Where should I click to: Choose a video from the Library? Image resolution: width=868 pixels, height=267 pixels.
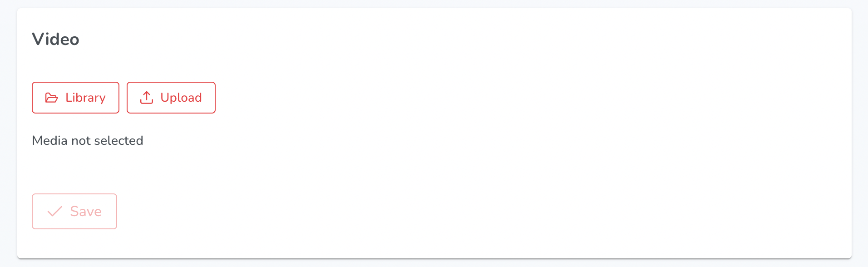coord(75,98)
